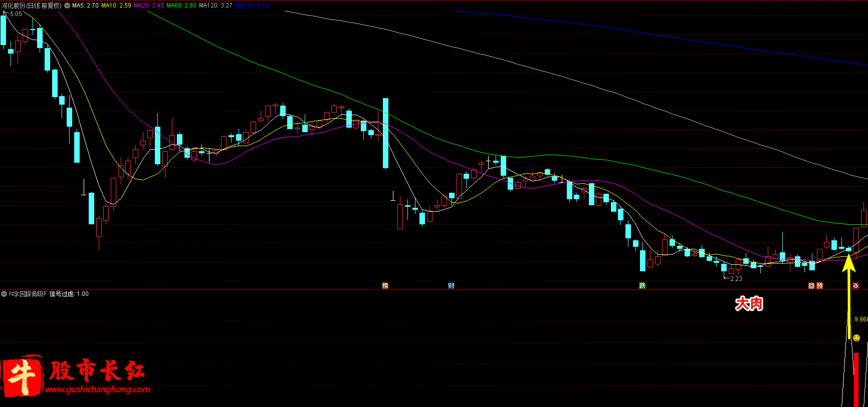868x407 pixels.
Task: Click the 预 forecast event marker icon
Action: (820, 286)
